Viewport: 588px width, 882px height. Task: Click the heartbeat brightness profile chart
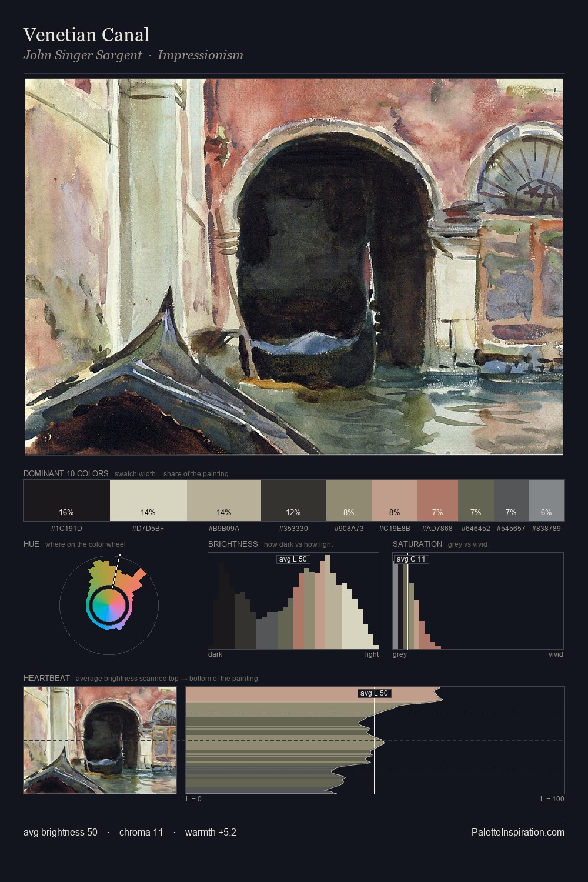pyautogui.click(x=375, y=740)
